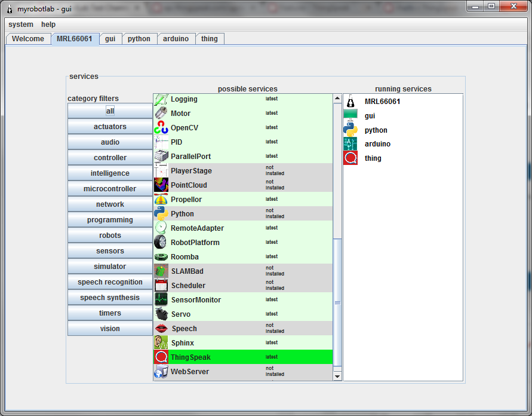The image size is (532, 416).
Task: Close the myrobotlab window
Action: [513, 6]
